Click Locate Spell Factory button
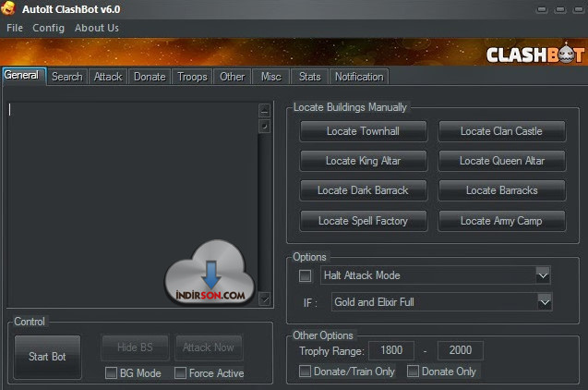The height and width of the screenshot is (390, 588). click(x=363, y=221)
